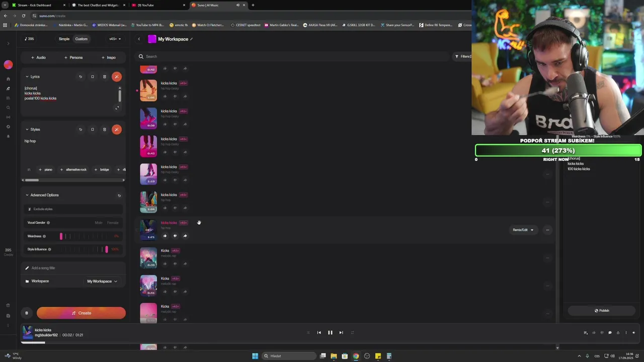Delete lyrics using the Lyrics trash icon

click(x=105, y=77)
